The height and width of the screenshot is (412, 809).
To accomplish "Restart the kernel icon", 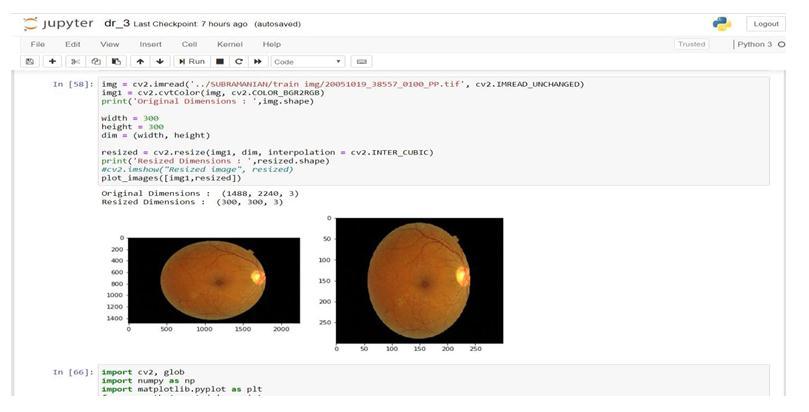I will [x=238, y=61].
